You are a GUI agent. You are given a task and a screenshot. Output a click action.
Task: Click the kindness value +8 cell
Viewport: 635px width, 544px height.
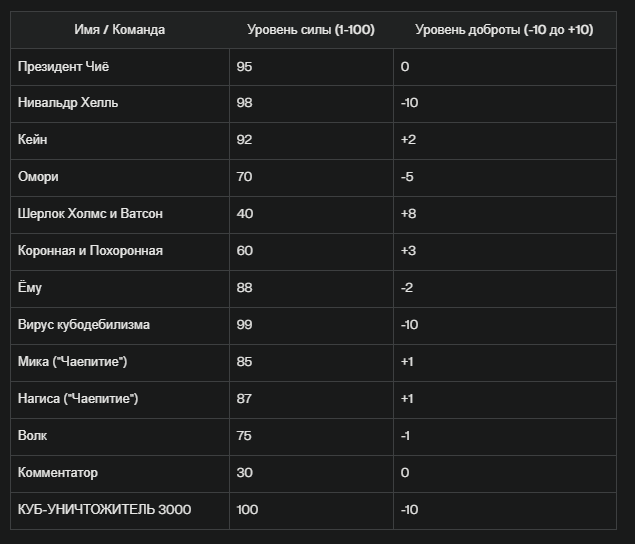click(408, 214)
